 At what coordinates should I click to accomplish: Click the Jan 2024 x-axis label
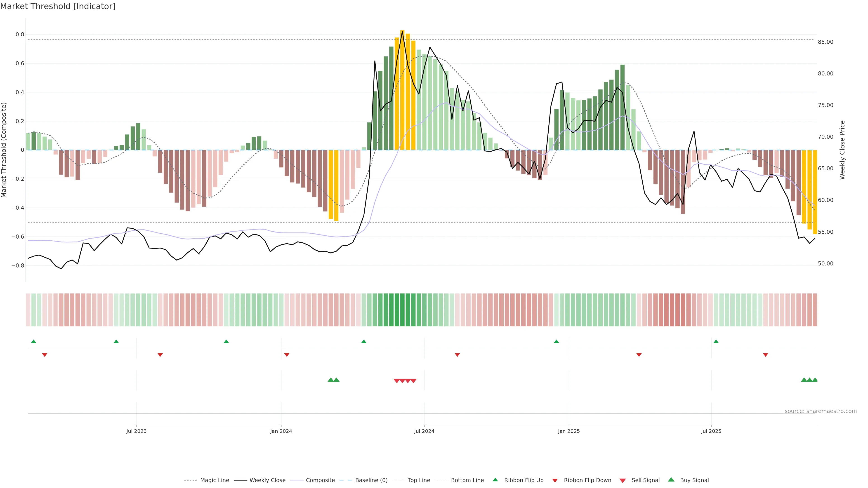pyautogui.click(x=281, y=431)
